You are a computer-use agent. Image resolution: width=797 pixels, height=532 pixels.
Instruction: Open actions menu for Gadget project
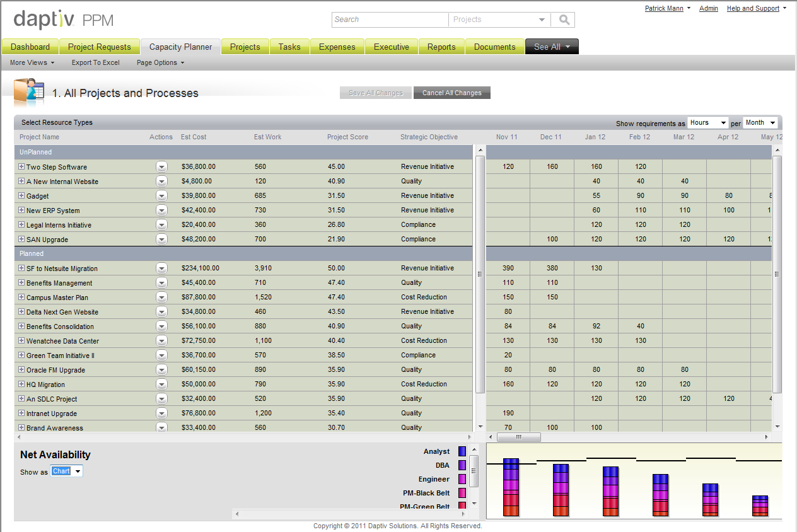point(162,196)
